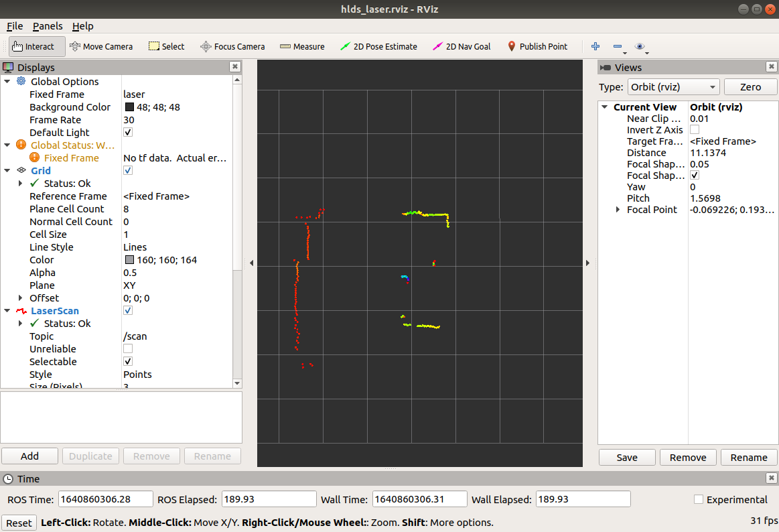Expand the Offset property
This screenshot has width=779, height=532.
[20, 297]
